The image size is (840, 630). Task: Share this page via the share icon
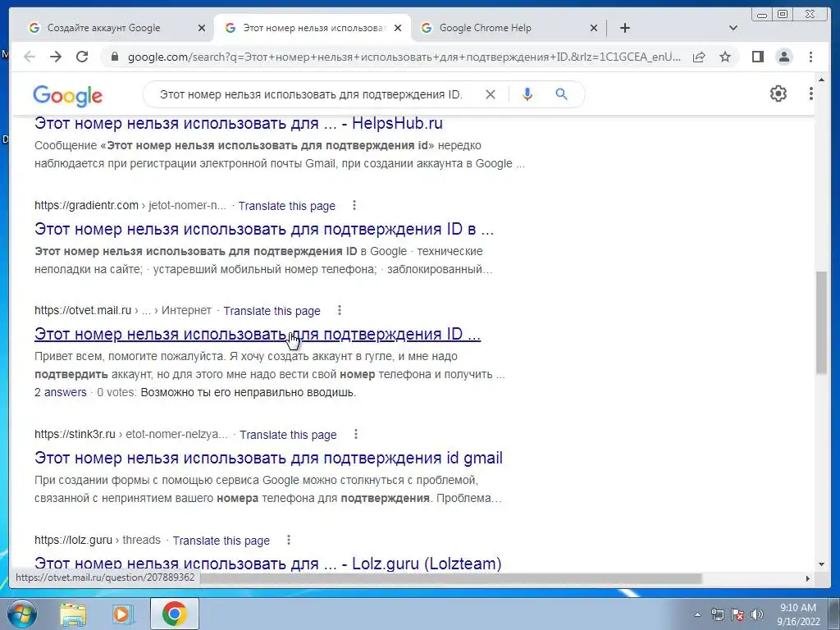(x=699, y=57)
